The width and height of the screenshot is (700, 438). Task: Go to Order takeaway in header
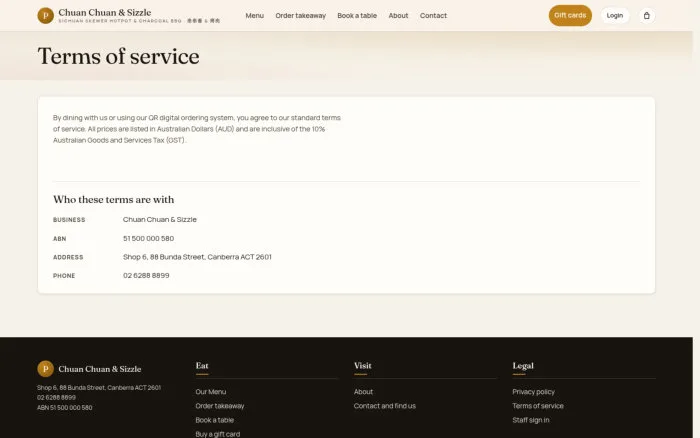tap(300, 16)
